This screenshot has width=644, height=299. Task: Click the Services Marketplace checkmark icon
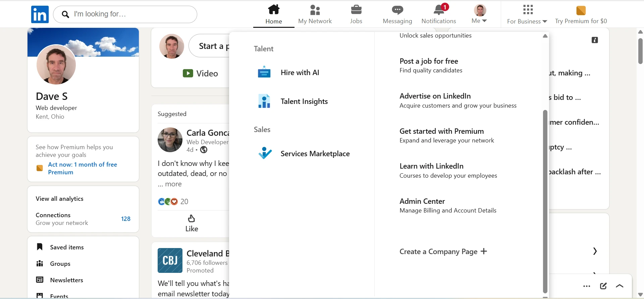click(265, 153)
